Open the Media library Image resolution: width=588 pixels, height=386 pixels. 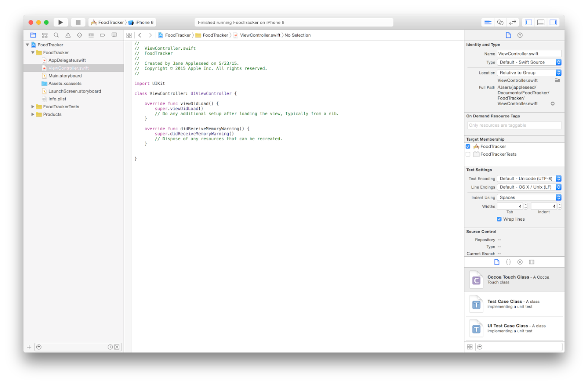click(x=532, y=262)
